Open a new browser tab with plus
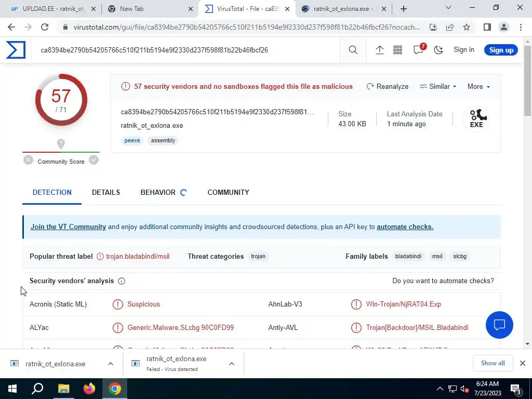 coord(403,9)
